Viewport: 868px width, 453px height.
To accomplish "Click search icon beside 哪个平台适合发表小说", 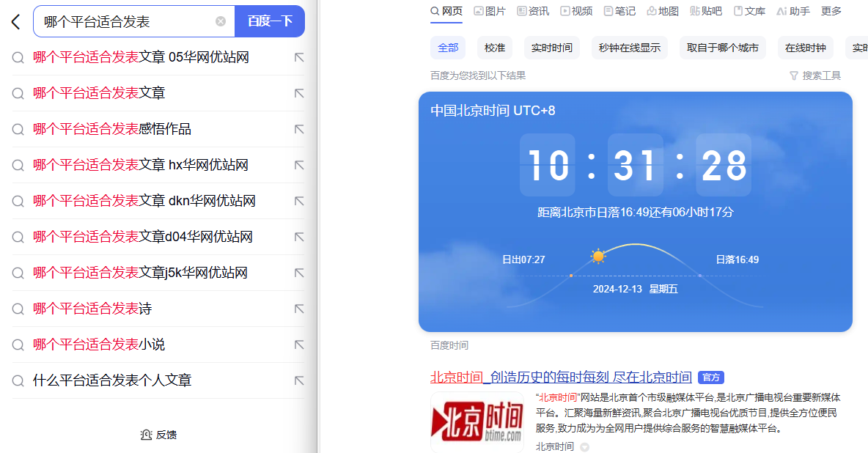I will (x=18, y=345).
